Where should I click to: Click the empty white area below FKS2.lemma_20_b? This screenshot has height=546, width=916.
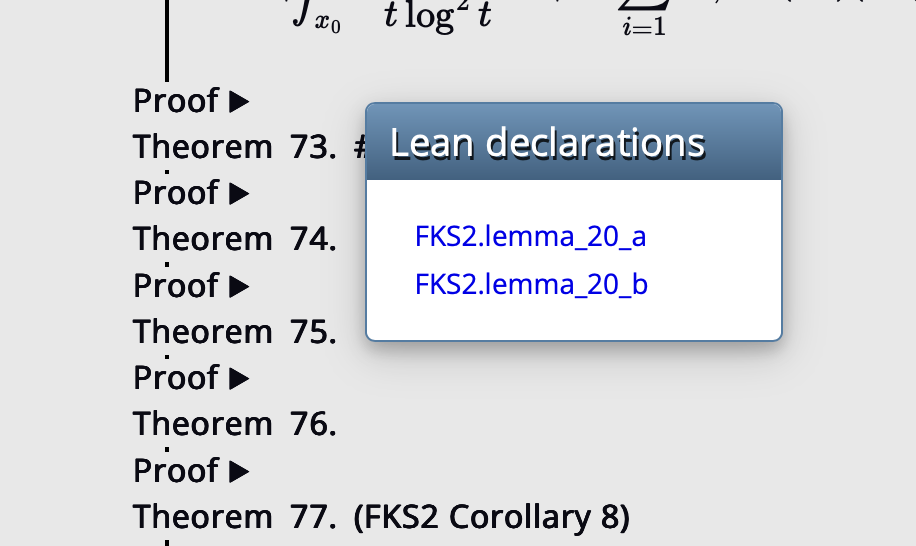573,320
